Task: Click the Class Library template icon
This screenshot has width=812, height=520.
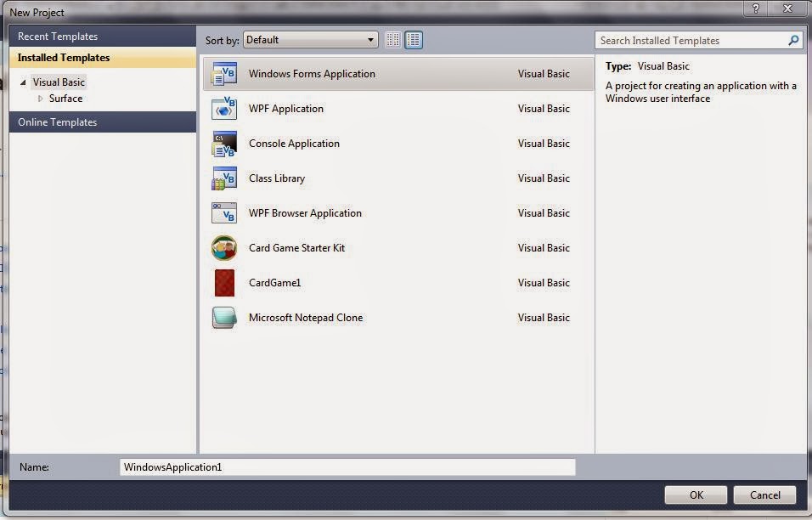Action: 223,178
